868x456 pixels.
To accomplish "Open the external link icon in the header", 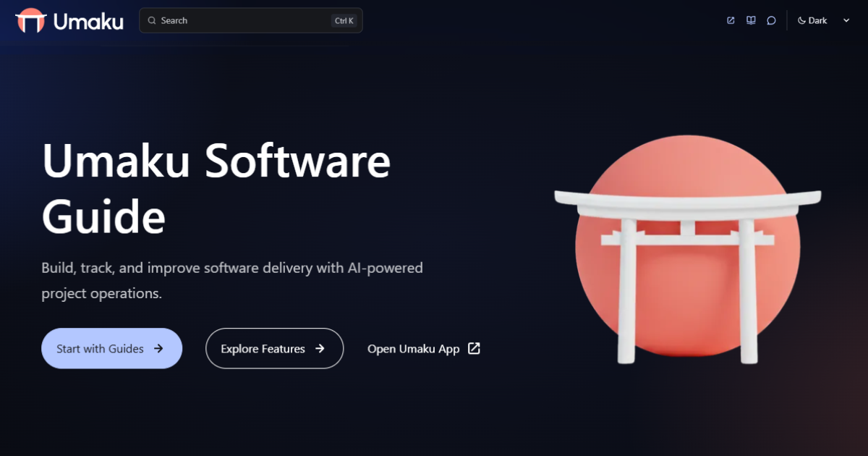I will [731, 20].
